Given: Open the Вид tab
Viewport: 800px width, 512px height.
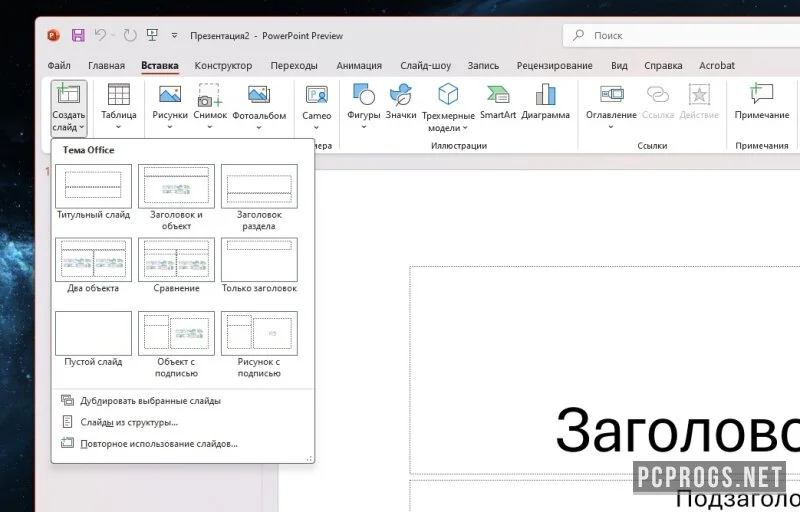Looking at the screenshot, I should [x=619, y=65].
